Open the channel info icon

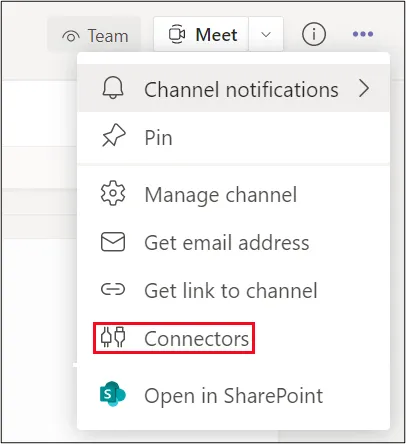pyautogui.click(x=314, y=34)
